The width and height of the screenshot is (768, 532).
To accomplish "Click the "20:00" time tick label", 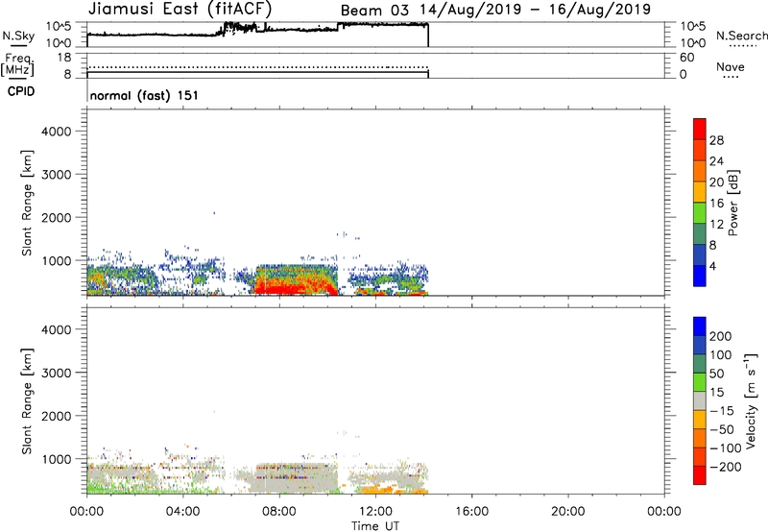I will 567,512.
